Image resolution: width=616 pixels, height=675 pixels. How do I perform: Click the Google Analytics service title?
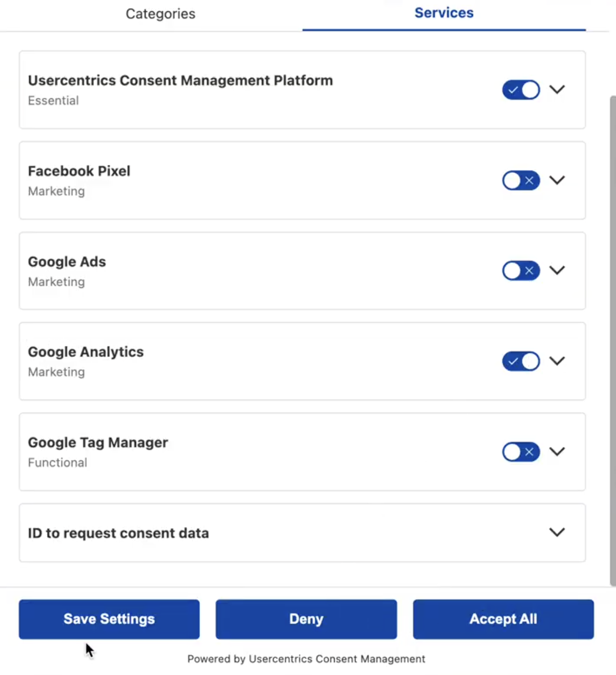coord(86,352)
